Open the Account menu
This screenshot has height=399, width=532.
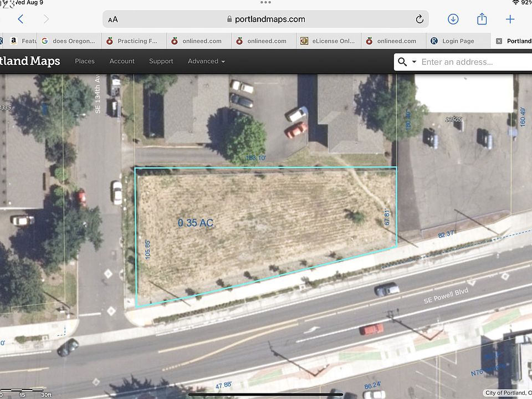pyautogui.click(x=122, y=61)
